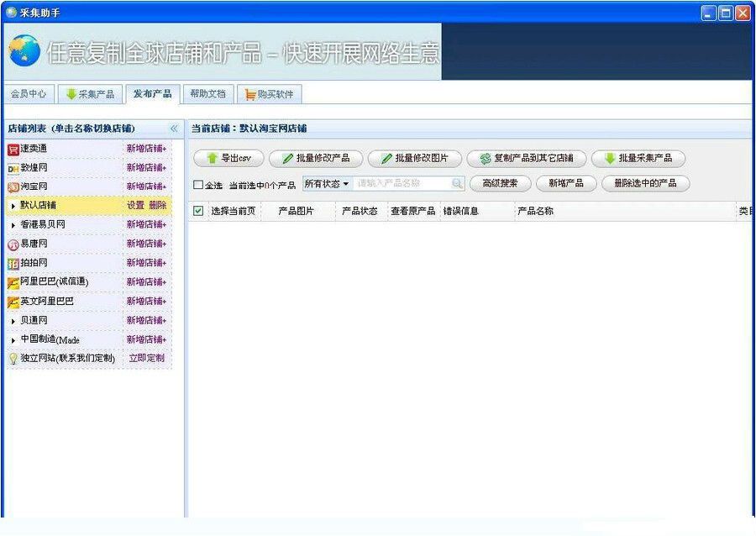Click the product name search input field

click(395, 183)
